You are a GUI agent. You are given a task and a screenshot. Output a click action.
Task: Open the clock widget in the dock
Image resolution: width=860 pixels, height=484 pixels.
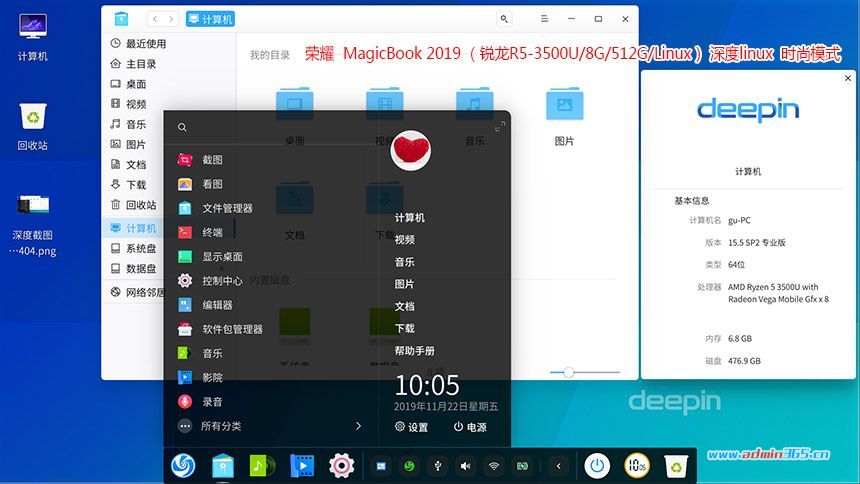click(x=637, y=466)
